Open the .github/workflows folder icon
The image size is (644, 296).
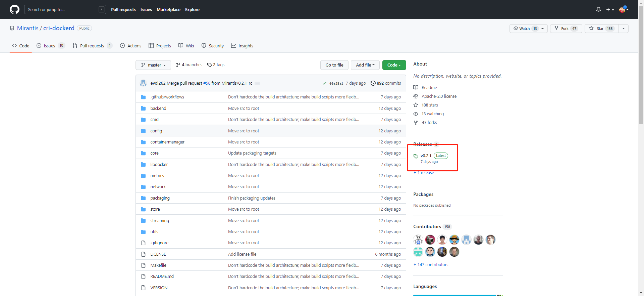point(143,97)
